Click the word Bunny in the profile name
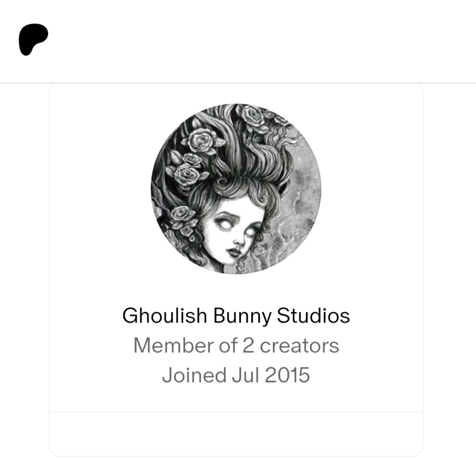This screenshot has height=459, width=476. (242, 317)
